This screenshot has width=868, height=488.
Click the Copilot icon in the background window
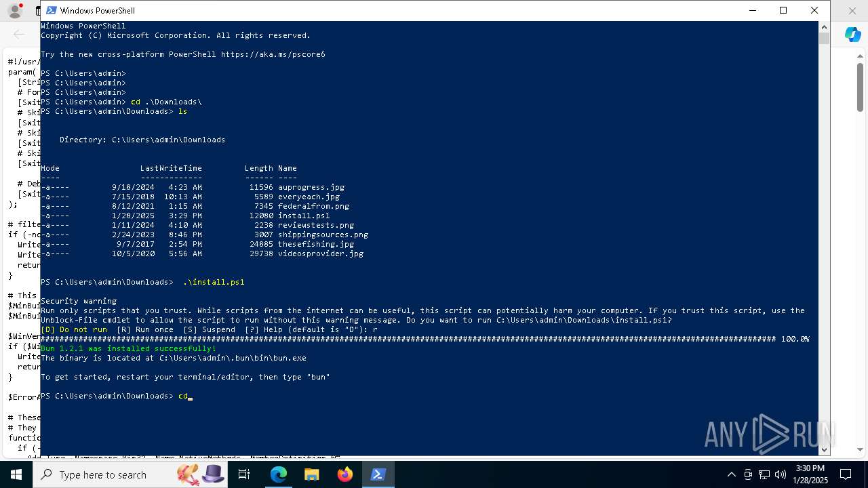point(852,35)
